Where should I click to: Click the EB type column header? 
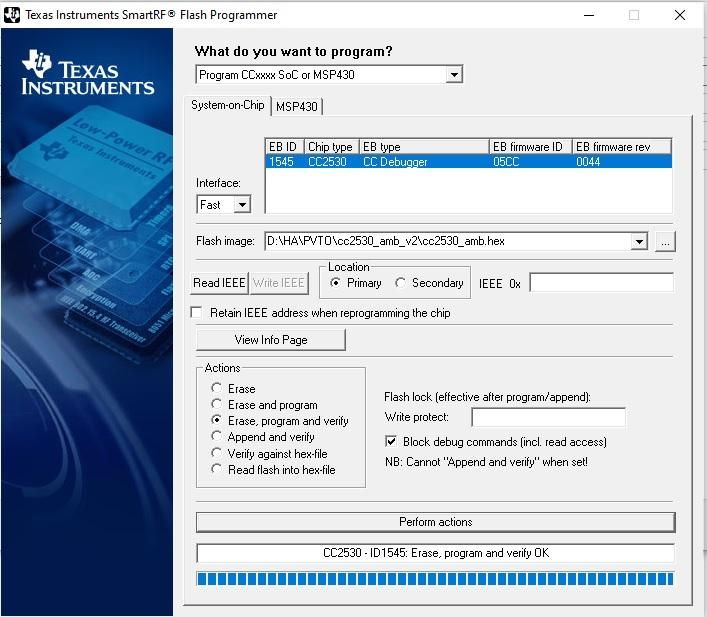pos(424,147)
